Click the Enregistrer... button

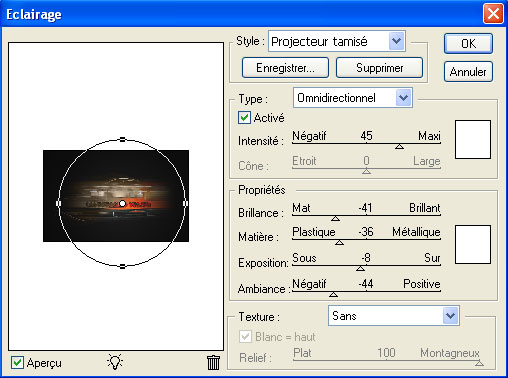[x=285, y=68]
